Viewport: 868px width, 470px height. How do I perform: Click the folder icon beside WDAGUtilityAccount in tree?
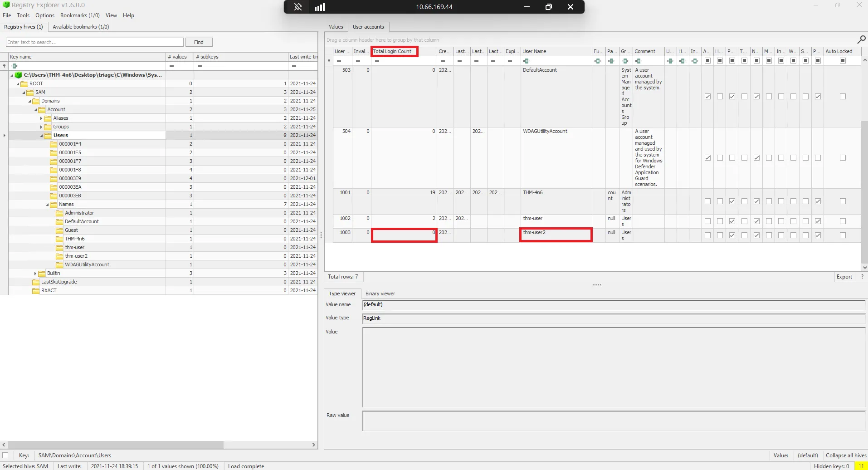(x=60, y=264)
